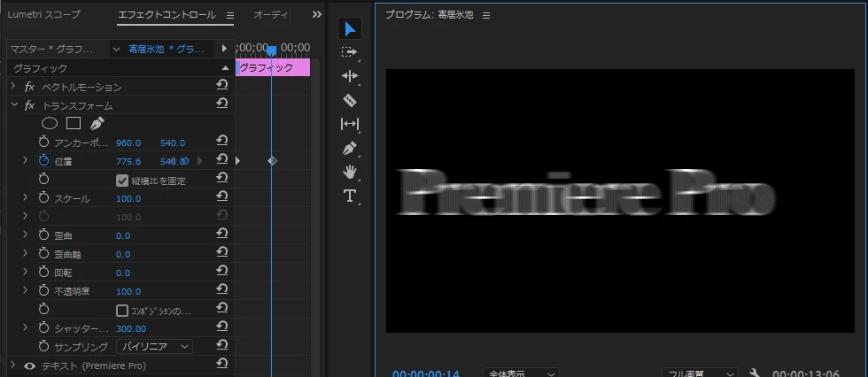Toggle timeline view play arrow button
This screenshot has height=377, width=868.
224,49
